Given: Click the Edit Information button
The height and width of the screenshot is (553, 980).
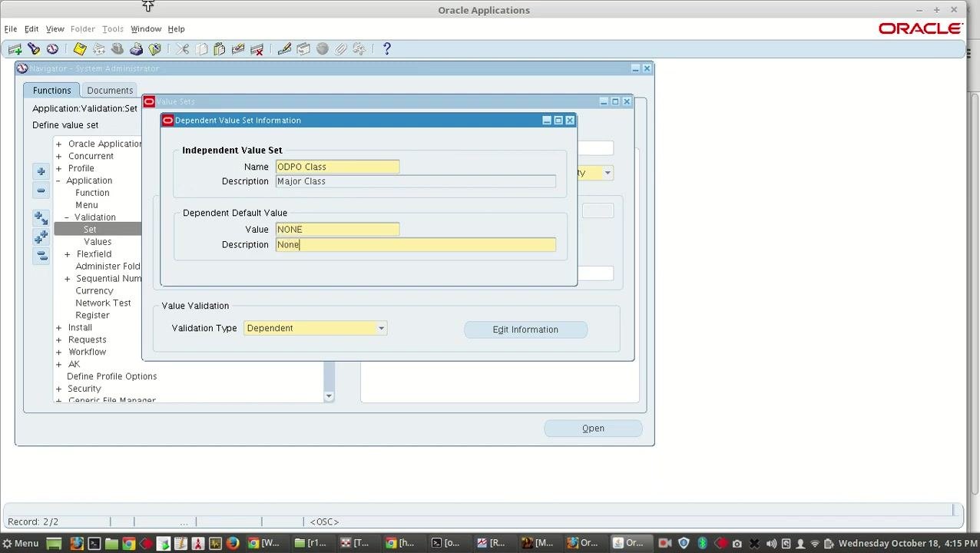Looking at the screenshot, I should pos(525,329).
